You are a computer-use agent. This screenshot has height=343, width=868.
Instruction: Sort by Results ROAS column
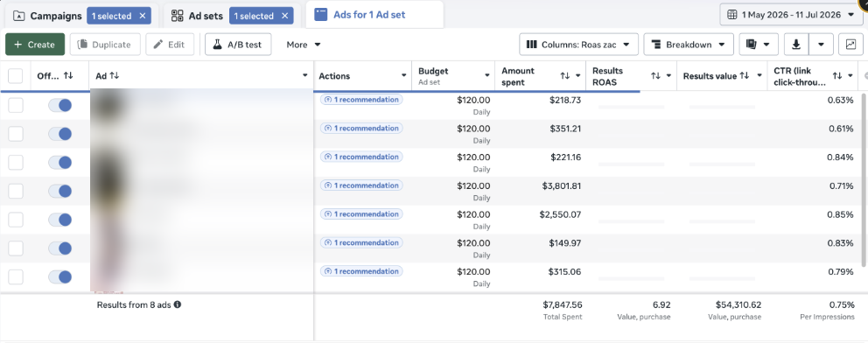click(656, 76)
